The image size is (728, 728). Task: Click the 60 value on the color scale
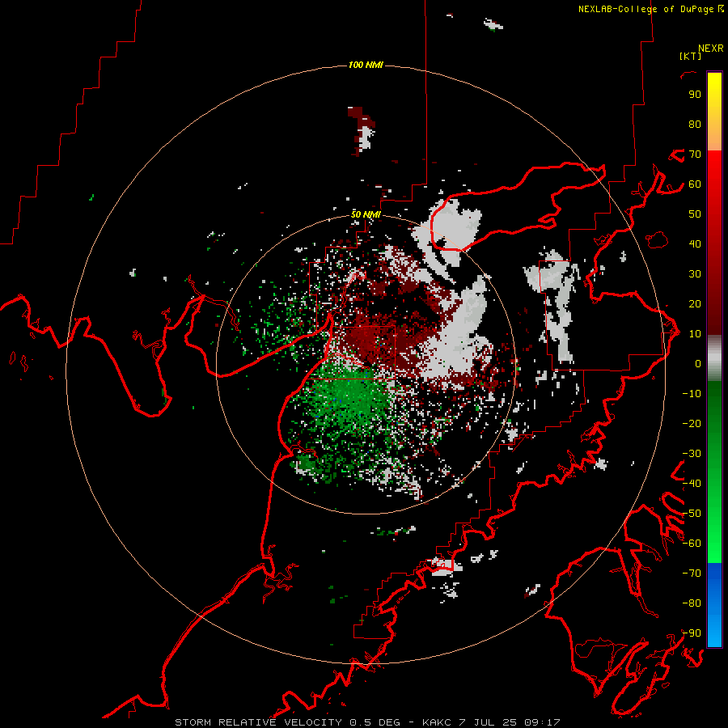click(x=695, y=184)
